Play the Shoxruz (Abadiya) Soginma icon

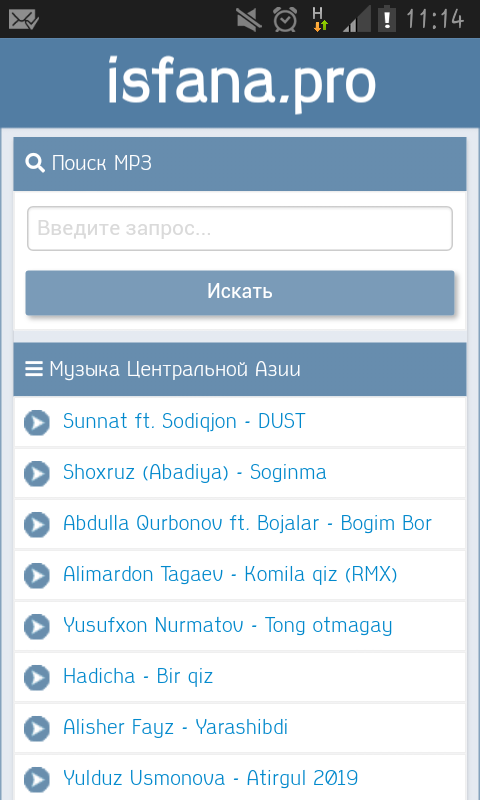(37, 473)
